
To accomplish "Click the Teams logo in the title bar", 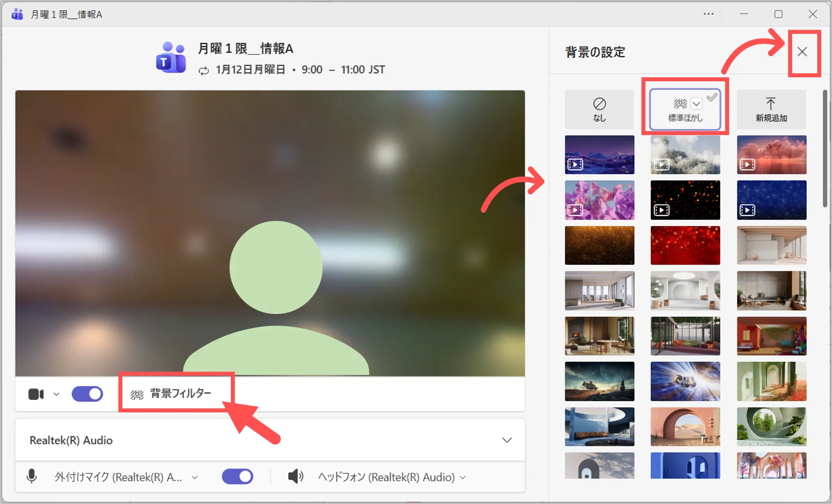I will click(17, 14).
